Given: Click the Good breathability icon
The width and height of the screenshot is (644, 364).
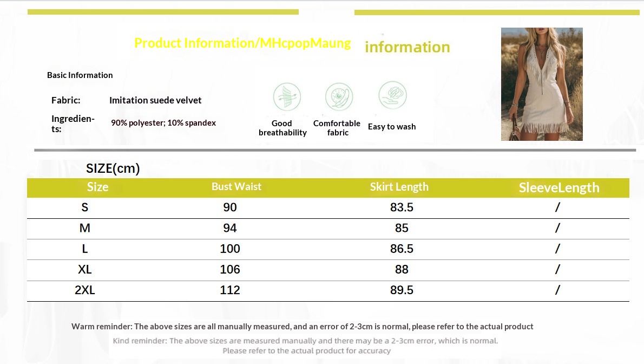Looking at the screenshot, I should 286,97.
